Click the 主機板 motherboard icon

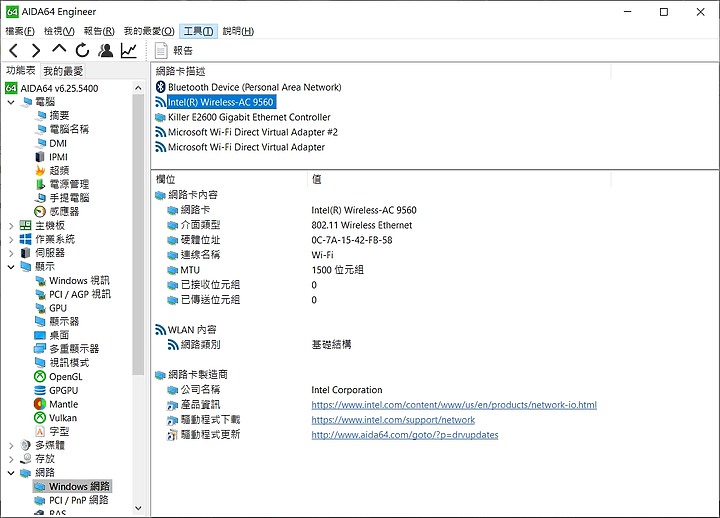[26, 225]
